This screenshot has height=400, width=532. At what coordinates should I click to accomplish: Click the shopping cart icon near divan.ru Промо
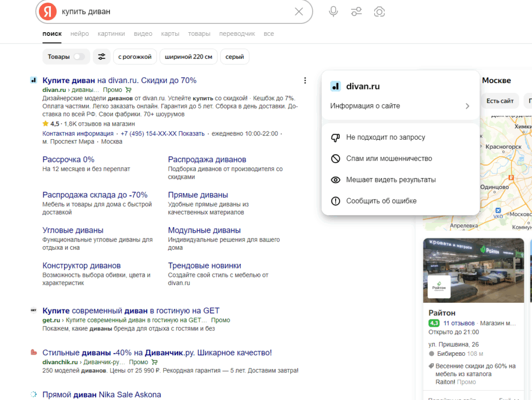(128, 90)
